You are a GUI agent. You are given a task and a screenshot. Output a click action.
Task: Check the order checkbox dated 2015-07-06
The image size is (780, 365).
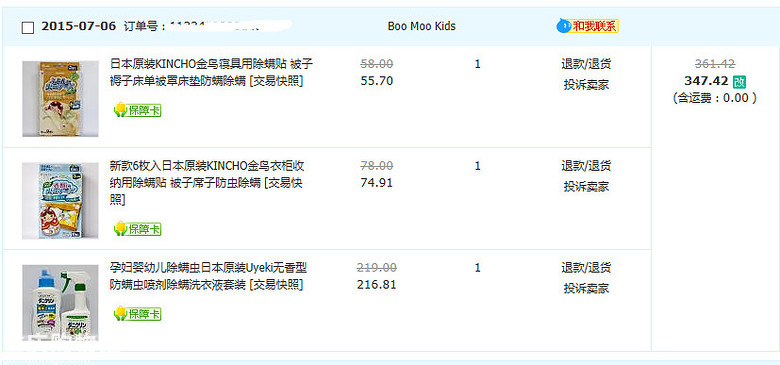point(28,28)
